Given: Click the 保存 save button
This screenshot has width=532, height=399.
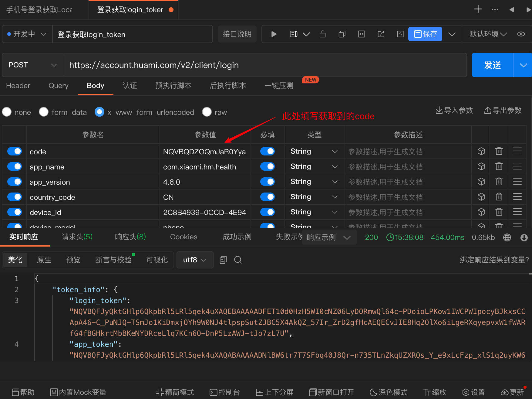Looking at the screenshot, I should pyautogui.click(x=425, y=34).
